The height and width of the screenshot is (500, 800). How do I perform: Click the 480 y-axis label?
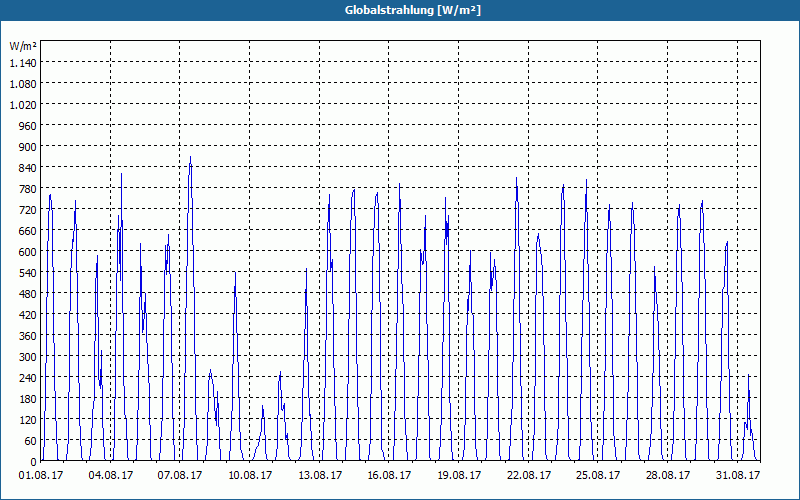(28, 294)
